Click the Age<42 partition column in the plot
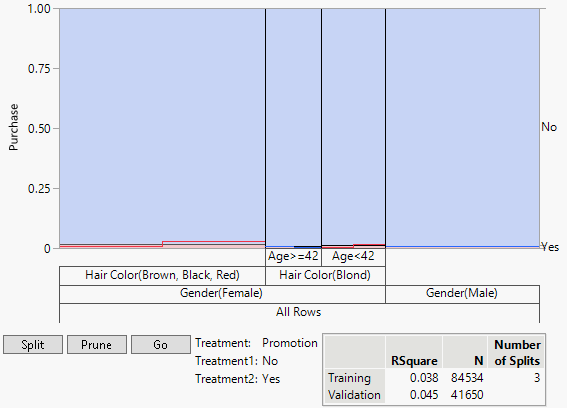 click(x=353, y=128)
